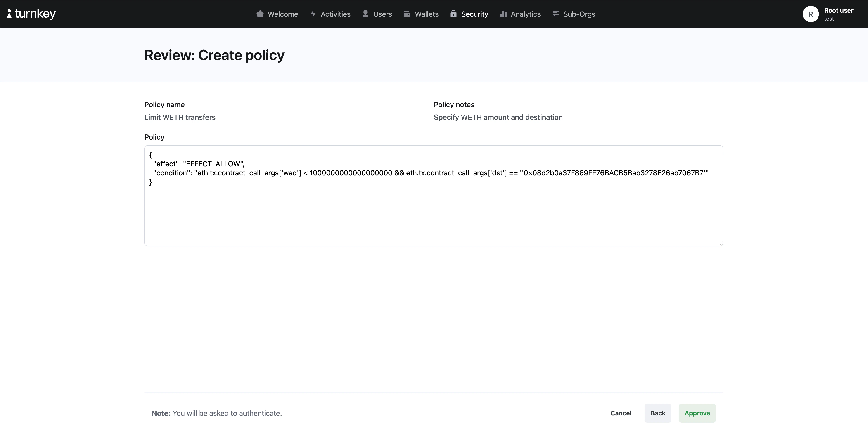The image size is (868, 433).
Task: Click the list icon next to Sub-Orgs
Action: (x=555, y=14)
